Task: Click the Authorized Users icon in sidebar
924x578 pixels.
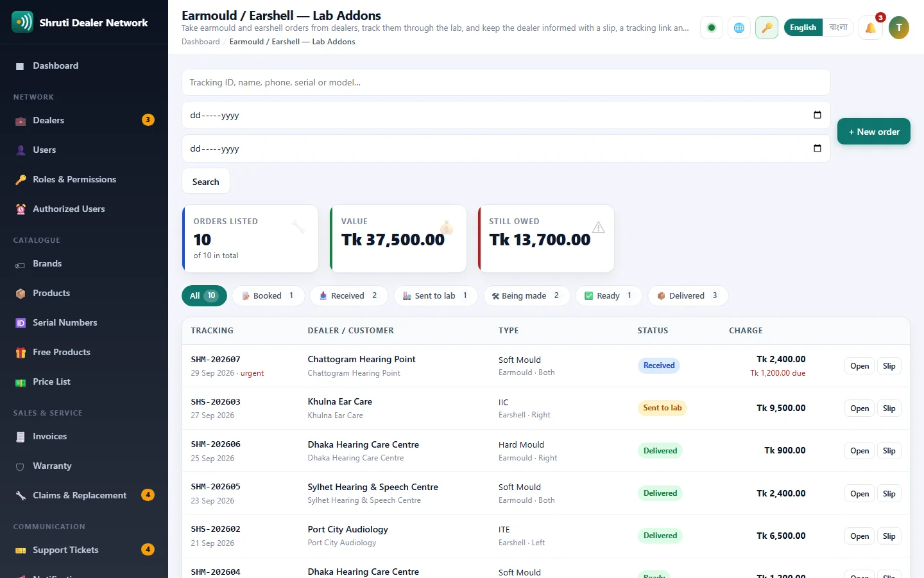Action: point(21,209)
